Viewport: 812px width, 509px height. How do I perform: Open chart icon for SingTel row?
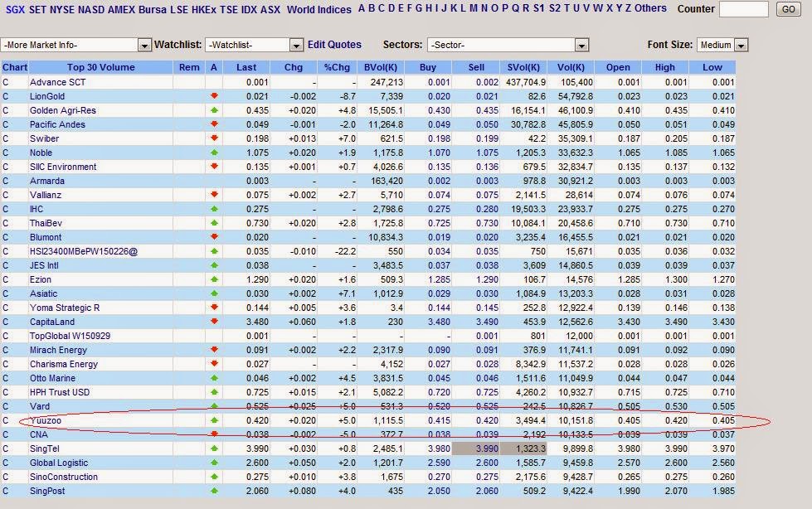point(6,449)
